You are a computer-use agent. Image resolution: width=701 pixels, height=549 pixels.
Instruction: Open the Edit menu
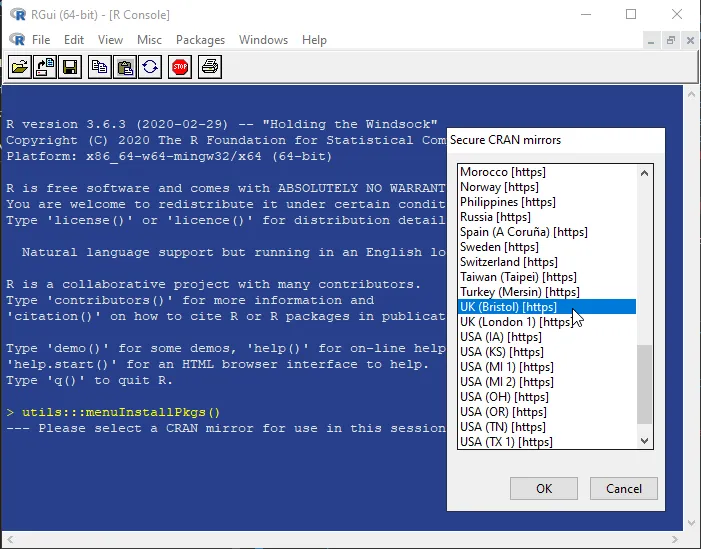(74, 40)
